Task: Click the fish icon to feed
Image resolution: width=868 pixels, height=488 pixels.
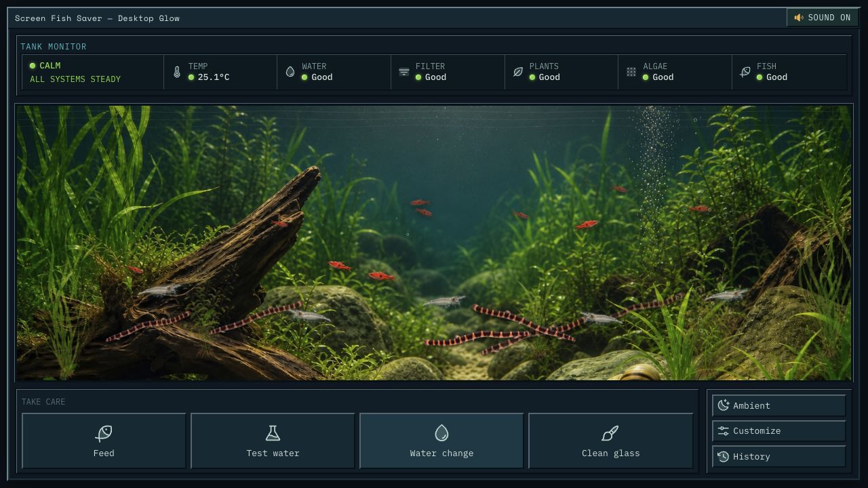Action: (x=104, y=433)
